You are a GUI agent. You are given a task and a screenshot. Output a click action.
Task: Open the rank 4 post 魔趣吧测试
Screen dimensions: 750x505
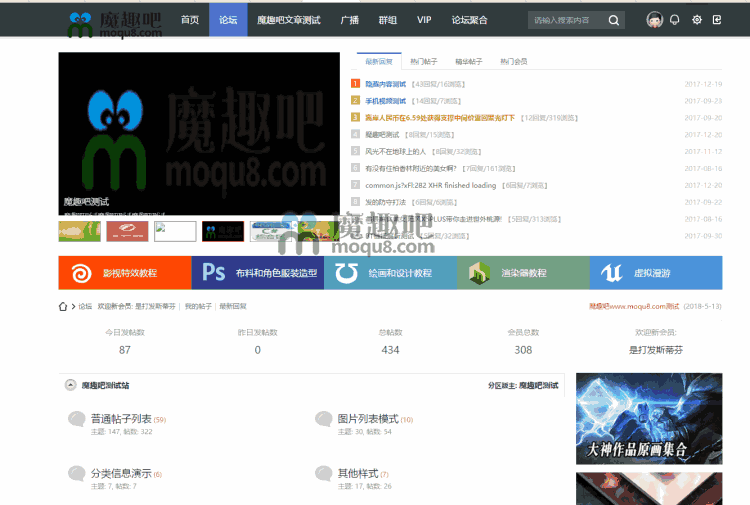[x=382, y=135]
